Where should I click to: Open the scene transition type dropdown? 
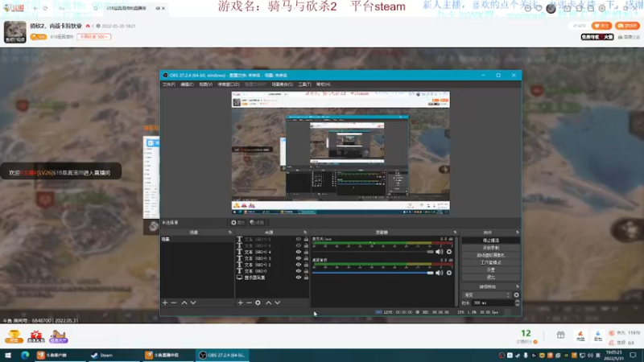(x=487, y=294)
